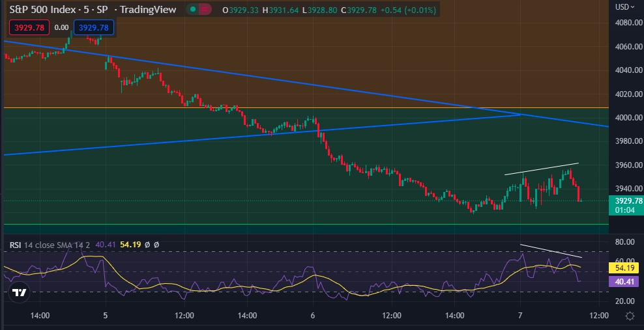
Task: Click the 3980.00 price axis label
Action: click(x=629, y=141)
